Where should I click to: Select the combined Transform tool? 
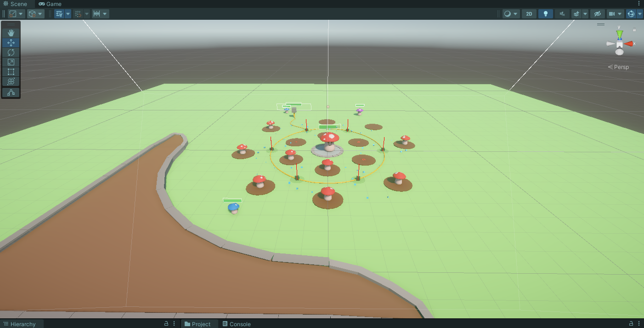point(11,81)
